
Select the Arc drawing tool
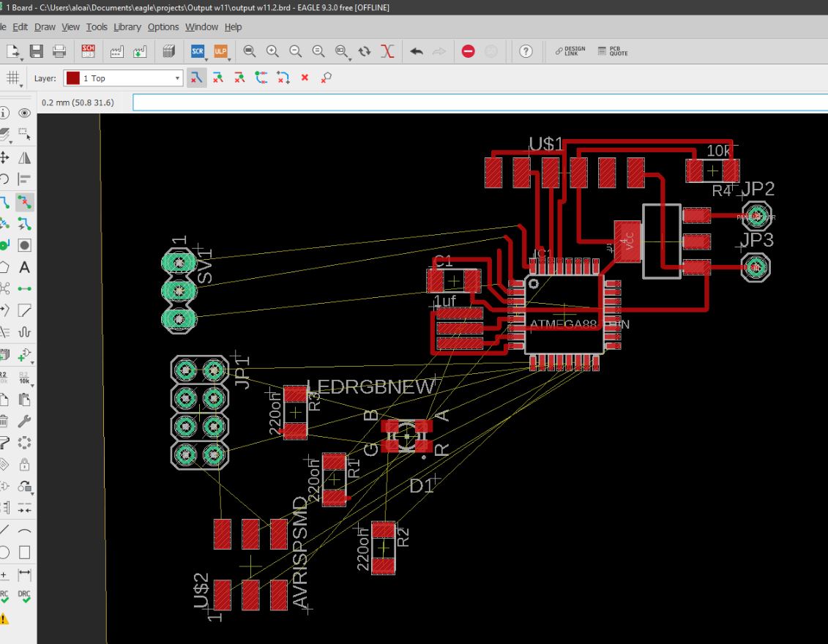click(x=24, y=531)
